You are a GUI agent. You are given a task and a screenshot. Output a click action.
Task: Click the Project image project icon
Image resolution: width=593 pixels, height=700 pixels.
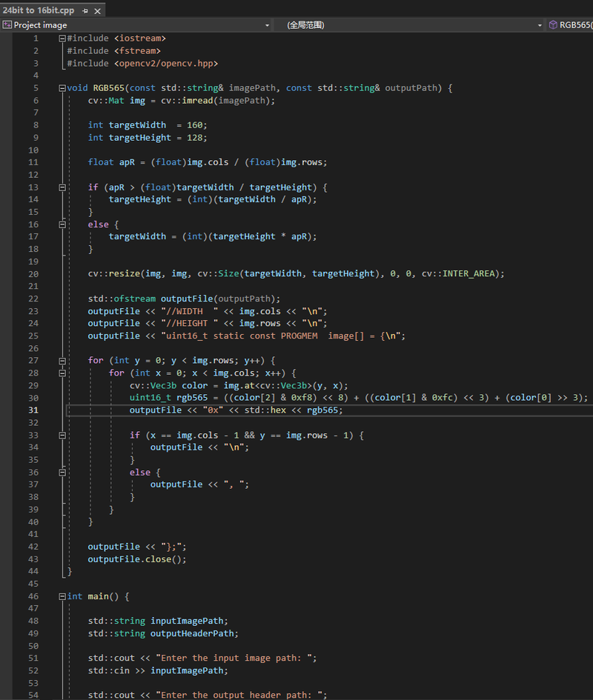coord(7,25)
